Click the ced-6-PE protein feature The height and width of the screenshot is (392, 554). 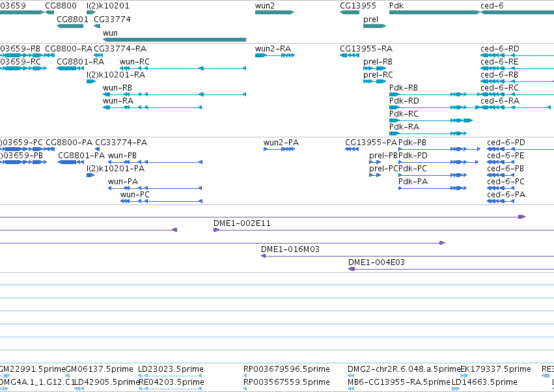[x=501, y=162]
